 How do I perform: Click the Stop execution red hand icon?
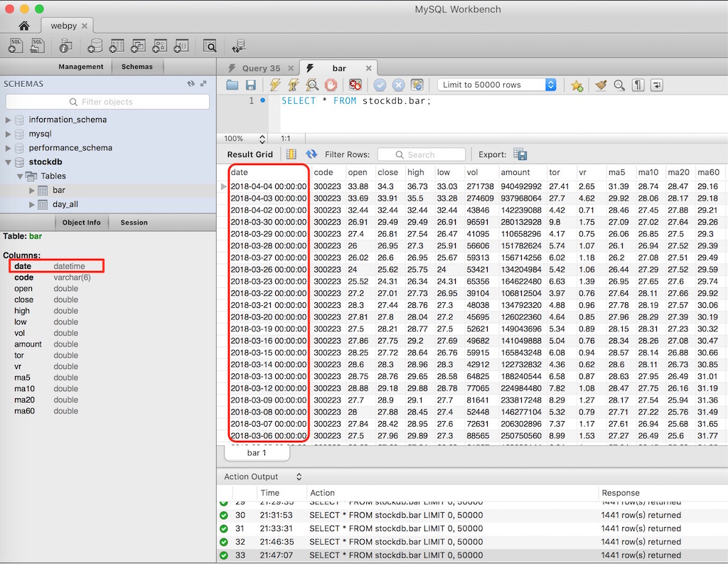pyautogui.click(x=331, y=85)
